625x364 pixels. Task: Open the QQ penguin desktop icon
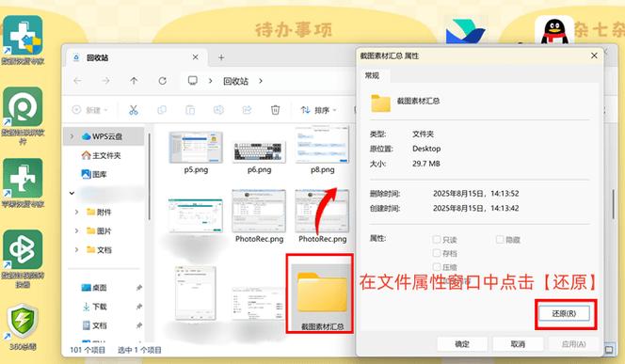(x=554, y=30)
